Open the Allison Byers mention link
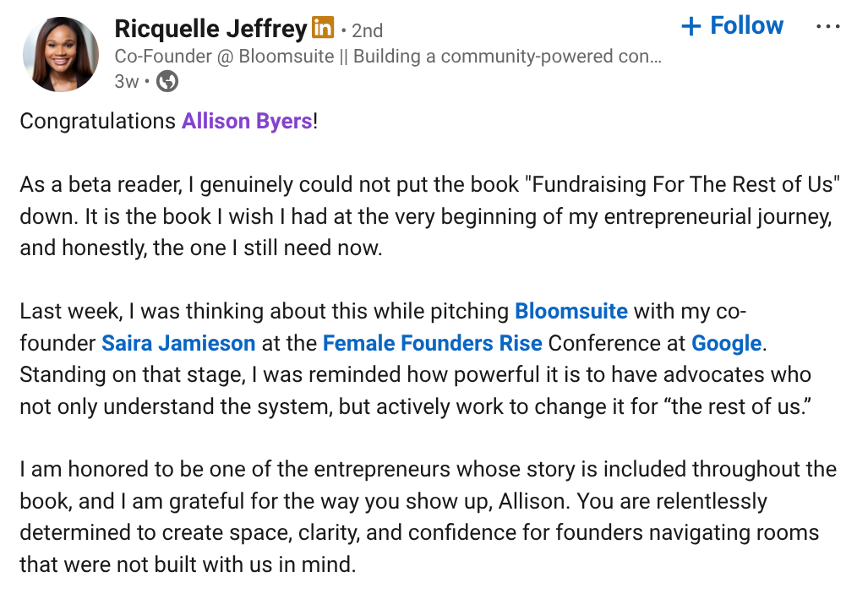Screen dimensions: 868x599 (x=247, y=121)
